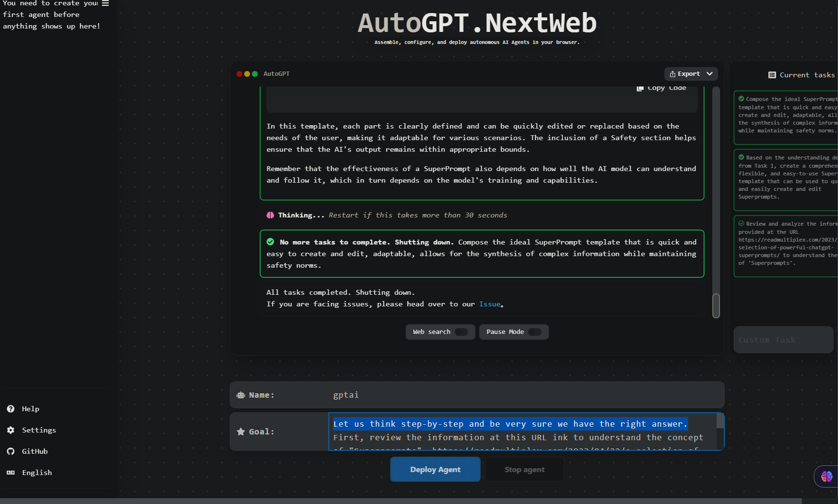The height and width of the screenshot is (504, 838).
Task: Click the GitHub logo icon
Action: pyautogui.click(x=11, y=451)
